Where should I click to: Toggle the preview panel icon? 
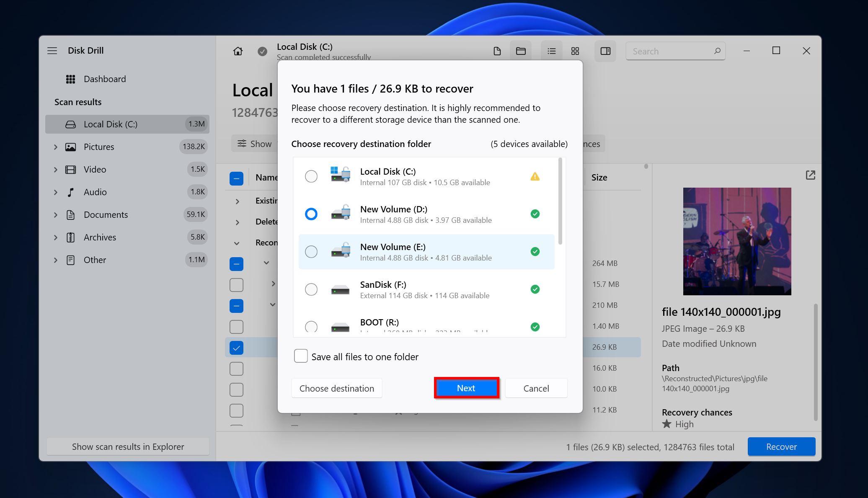tap(605, 51)
